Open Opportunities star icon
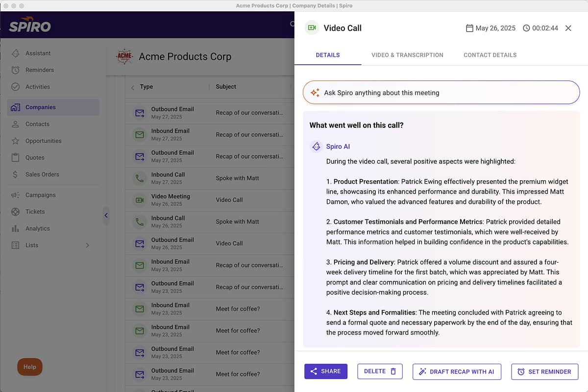 [16, 141]
